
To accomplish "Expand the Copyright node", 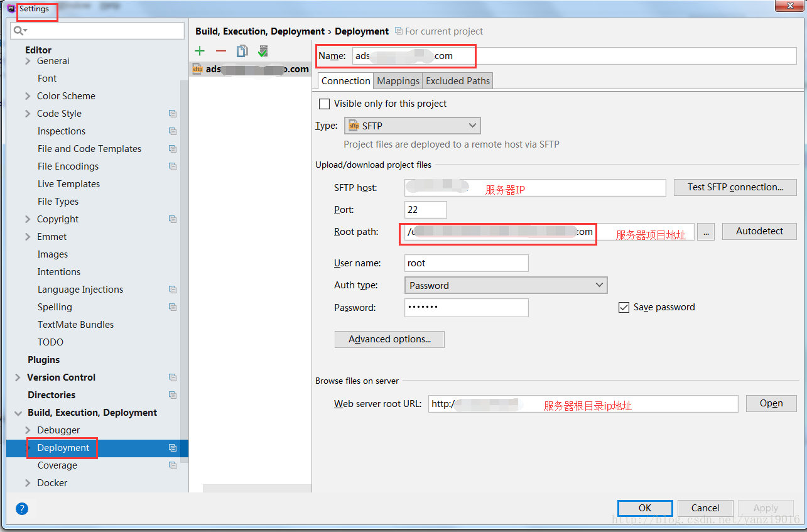I will (x=28, y=219).
